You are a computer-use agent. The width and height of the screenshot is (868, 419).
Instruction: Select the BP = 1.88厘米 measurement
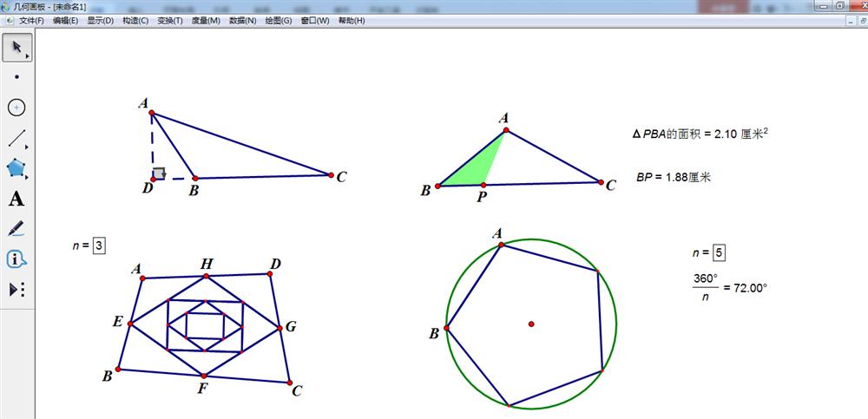pyautogui.click(x=673, y=176)
